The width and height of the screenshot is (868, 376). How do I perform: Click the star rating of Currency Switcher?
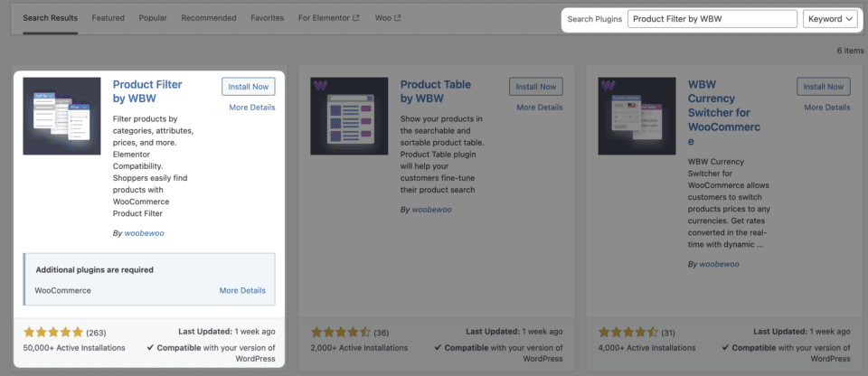point(628,332)
